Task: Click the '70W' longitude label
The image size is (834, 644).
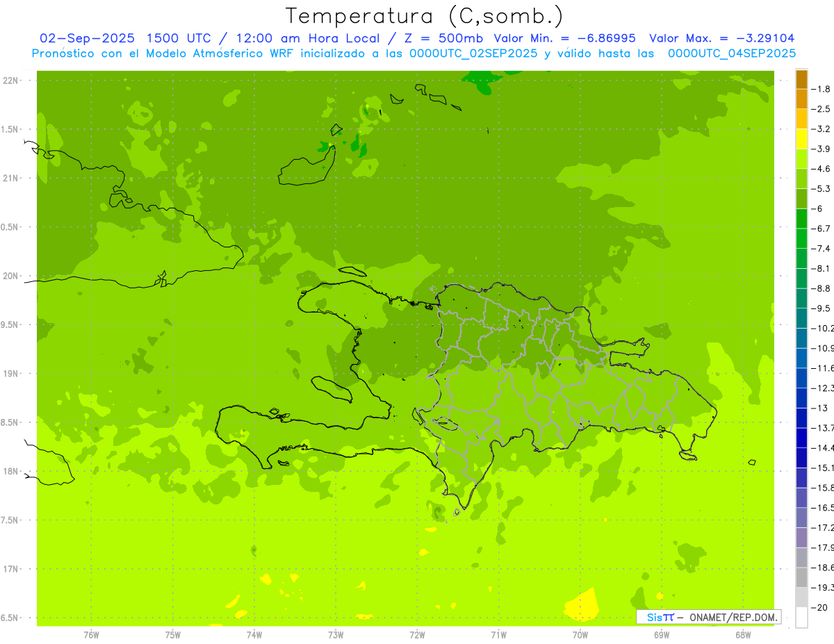Action: (x=580, y=634)
